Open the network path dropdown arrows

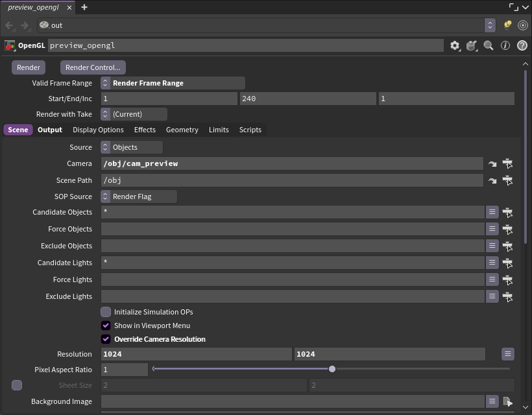pos(490,25)
